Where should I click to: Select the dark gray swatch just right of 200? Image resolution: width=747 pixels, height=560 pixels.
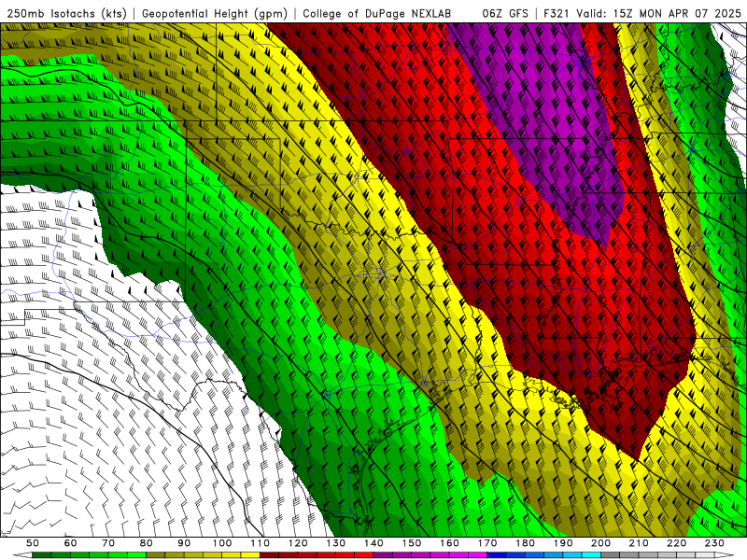click(x=611, y=555)
